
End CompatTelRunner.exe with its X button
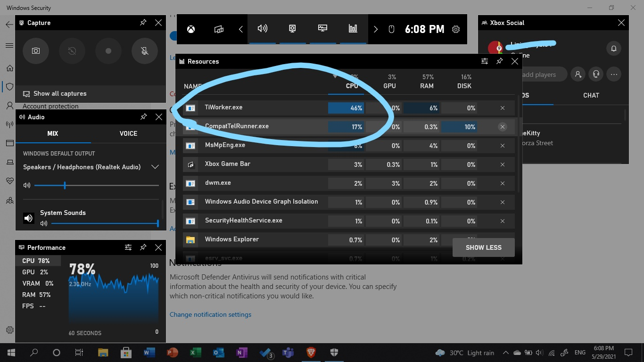pyautogui.click(x=503, y=127)
